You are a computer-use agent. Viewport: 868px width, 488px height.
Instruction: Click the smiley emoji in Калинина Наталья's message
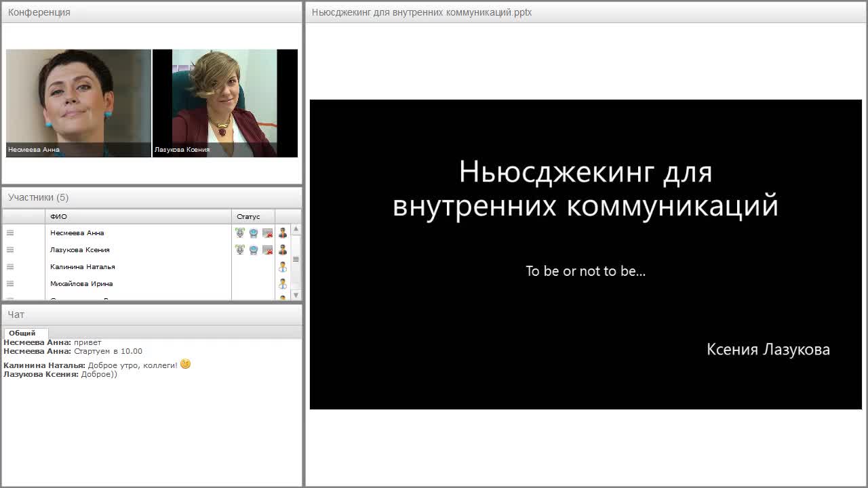186,364
